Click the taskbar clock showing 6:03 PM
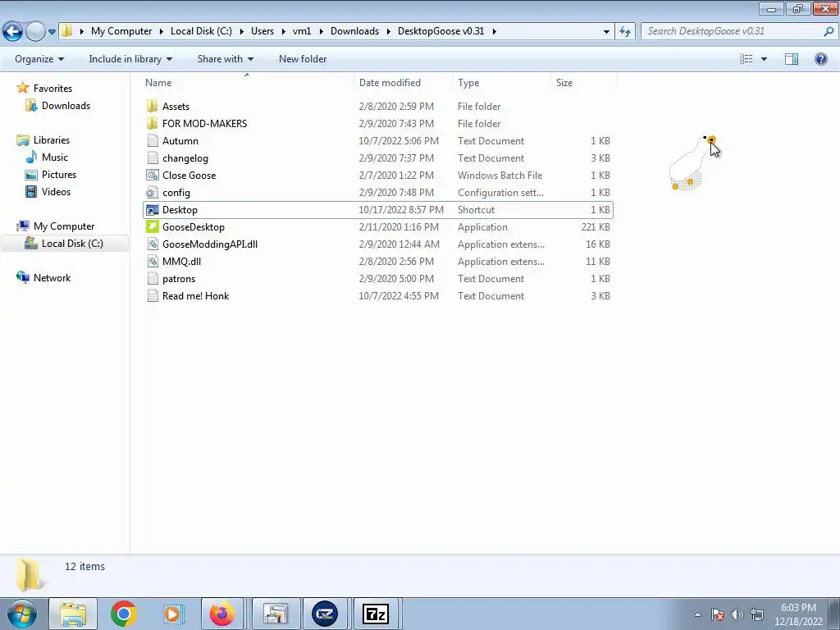Viewport: 840px width, 630px height. click(x=798, y=614)
